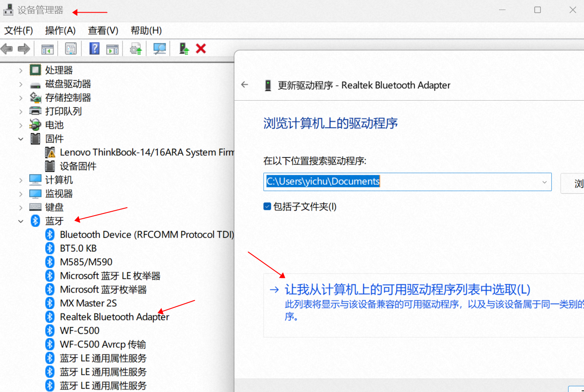Open the driver path dropdown arrow

[x=544, y=182]
